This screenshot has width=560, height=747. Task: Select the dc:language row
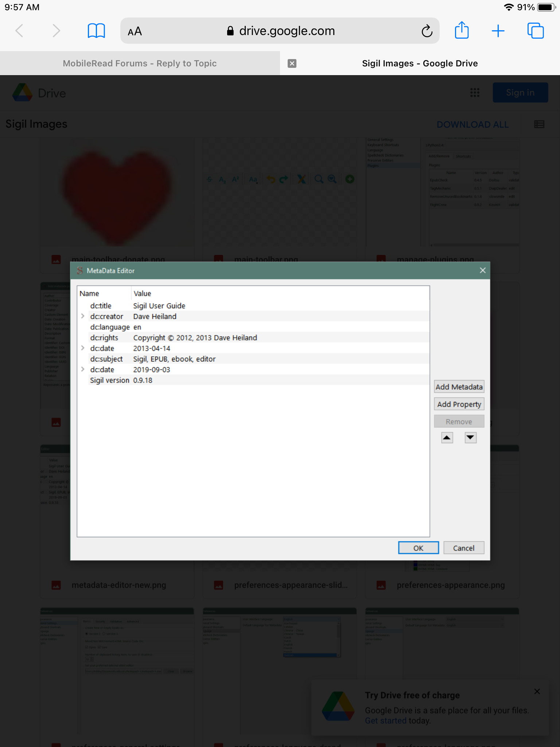(253, 327)
